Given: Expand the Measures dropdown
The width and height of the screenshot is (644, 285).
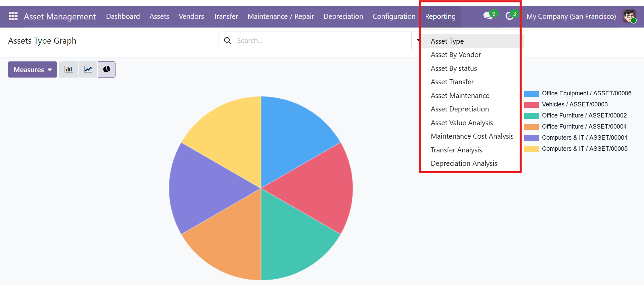Looking at the screenshot, I should point(33,69).
